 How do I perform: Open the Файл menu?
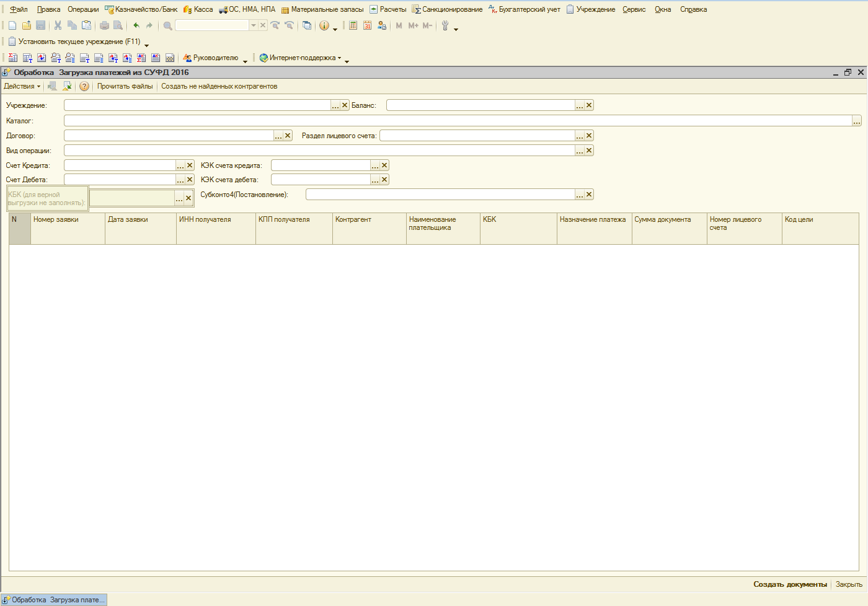pos(19,9)
